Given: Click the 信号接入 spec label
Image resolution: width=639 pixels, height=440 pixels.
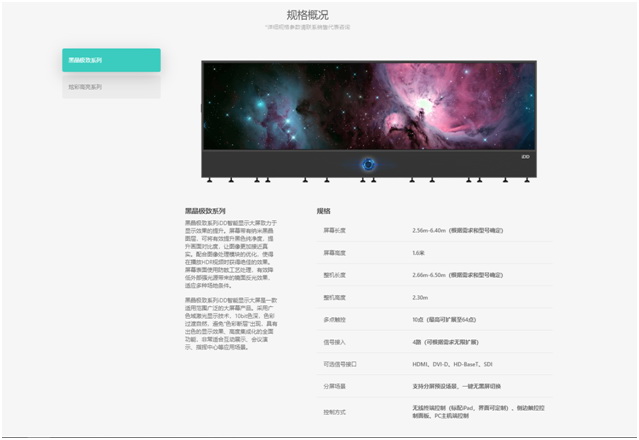Looking at the screenshot, I should (x=335, y=342).
